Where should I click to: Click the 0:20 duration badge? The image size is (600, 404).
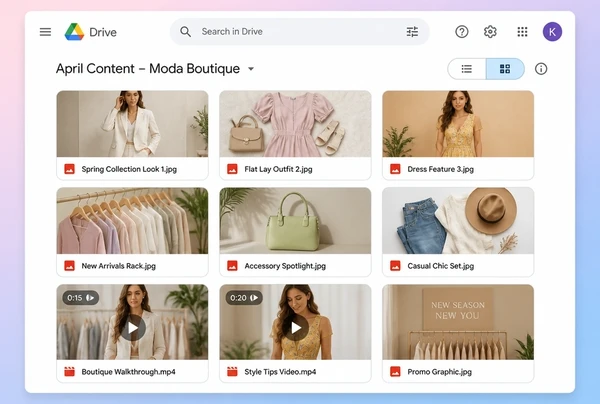[x=244, y=298]
